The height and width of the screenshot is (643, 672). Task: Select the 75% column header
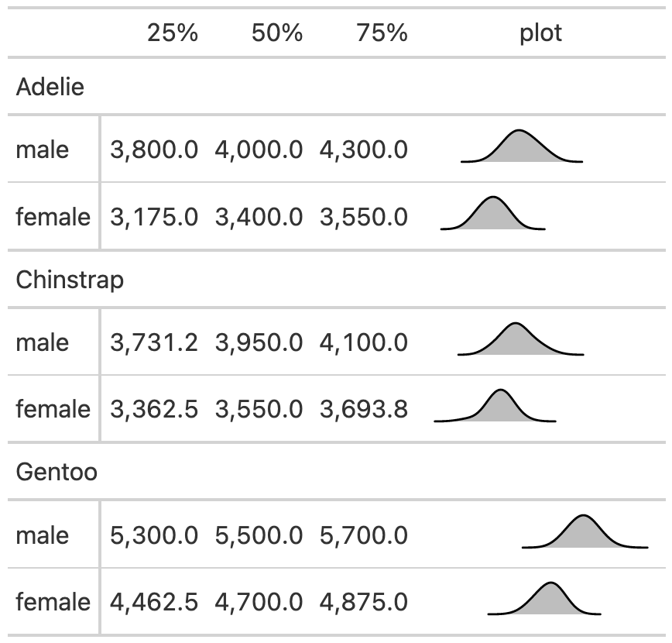pos(382,33)
